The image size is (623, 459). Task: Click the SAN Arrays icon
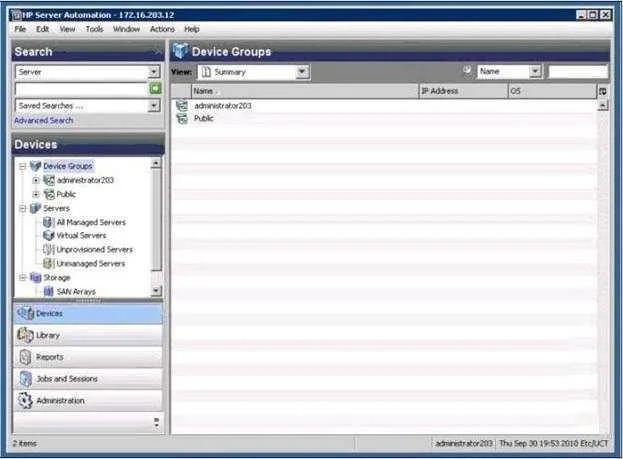point(48,291)
